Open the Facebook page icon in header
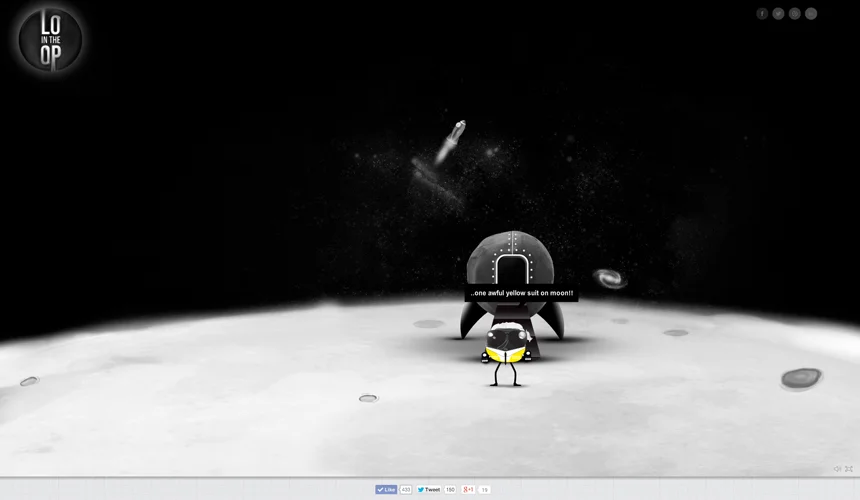860x500 pixels. [x=762, y=14]
